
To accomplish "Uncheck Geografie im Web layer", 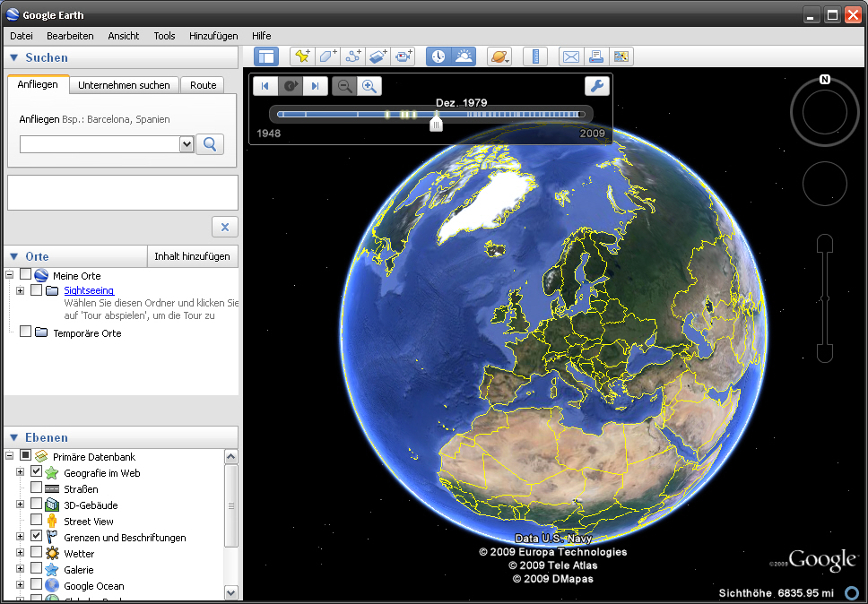I will tap(36, 471).
